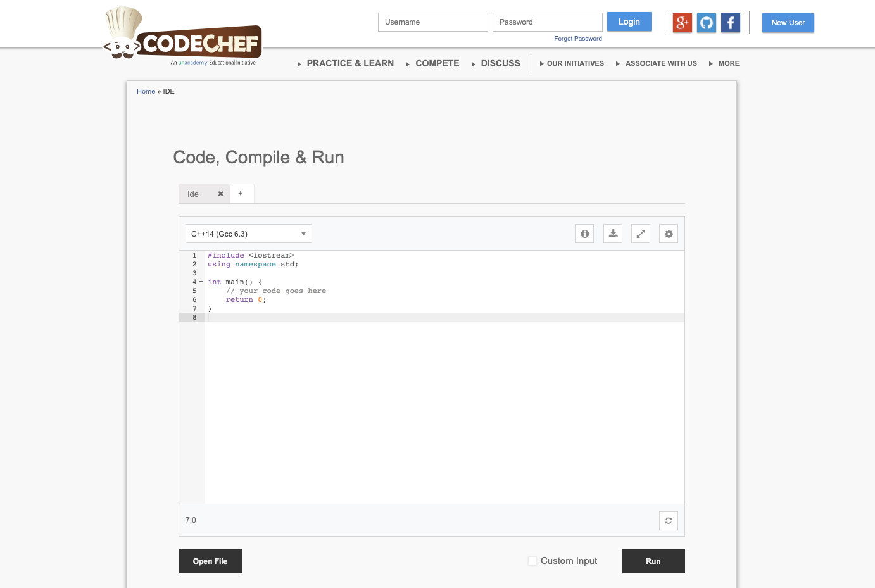Add a new IDE tab

(x=240, y=193)
